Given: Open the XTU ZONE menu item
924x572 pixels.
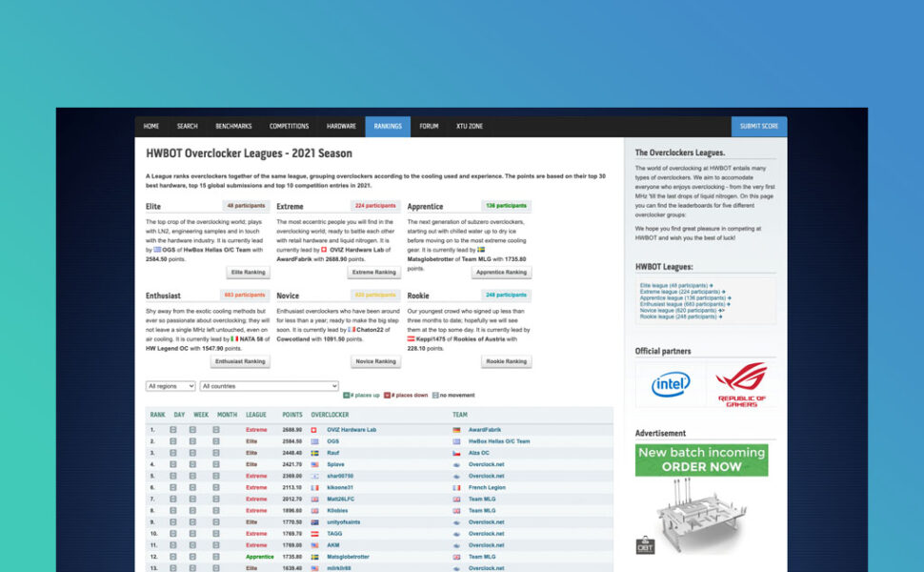Looking at the screenshot, I should (470, 126).
